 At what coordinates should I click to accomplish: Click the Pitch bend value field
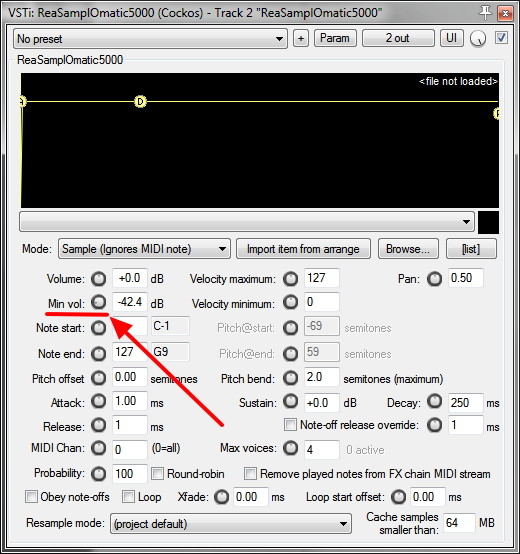[x=321, y=377]
